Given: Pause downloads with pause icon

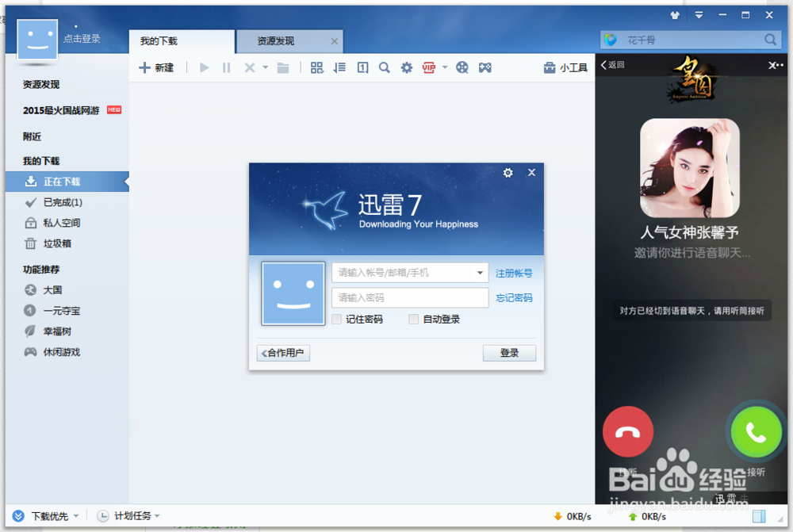Looking at the screenshot, I should 226,67.
